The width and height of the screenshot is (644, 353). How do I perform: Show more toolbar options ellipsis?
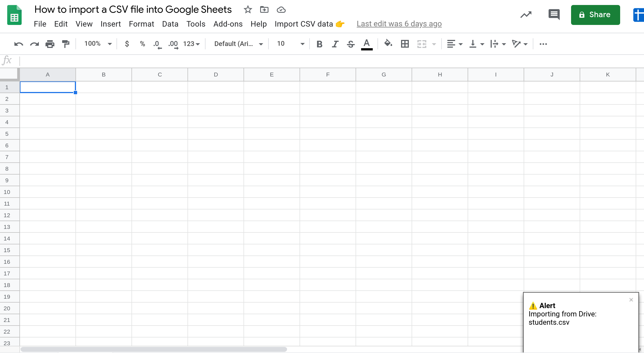tap(543, 44)
